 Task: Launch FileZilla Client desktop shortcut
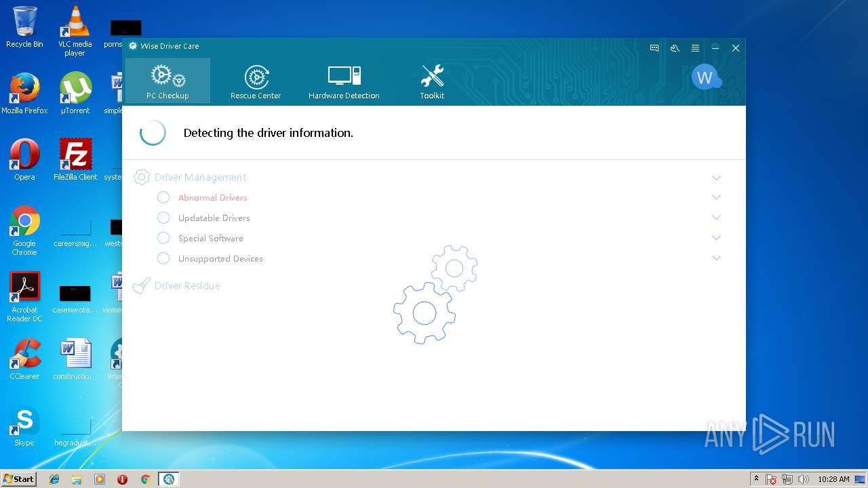pos(75,160)
